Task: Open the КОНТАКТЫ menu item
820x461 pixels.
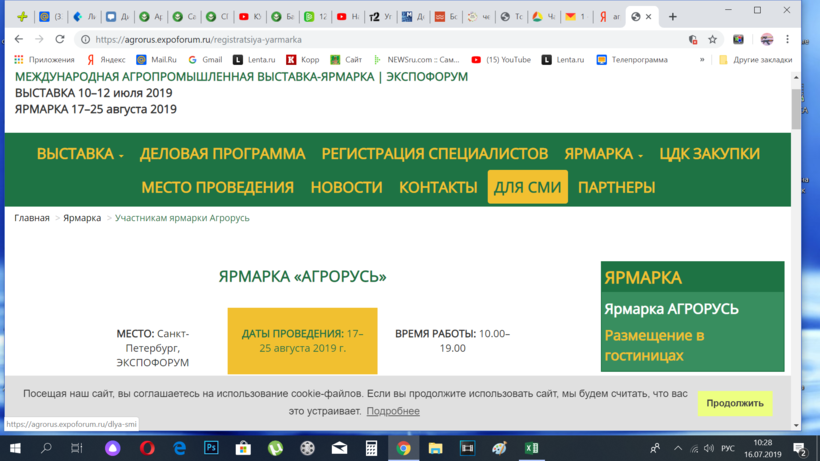Action: [438, 187]
